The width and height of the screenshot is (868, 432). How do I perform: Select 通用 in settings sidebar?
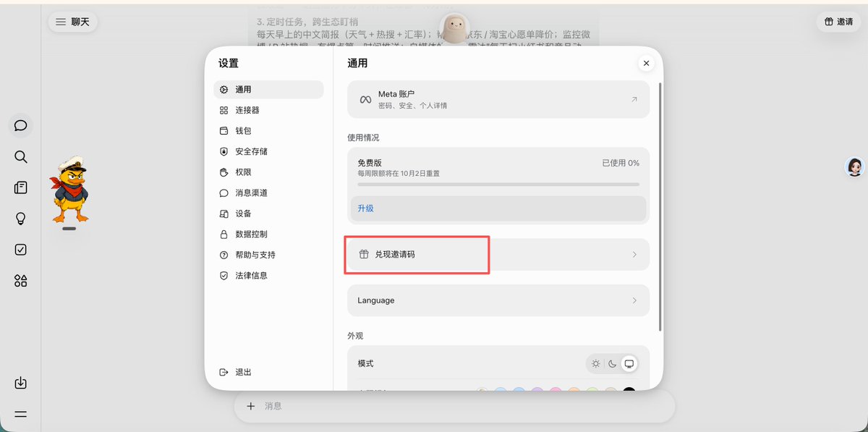tap(268, 90)
